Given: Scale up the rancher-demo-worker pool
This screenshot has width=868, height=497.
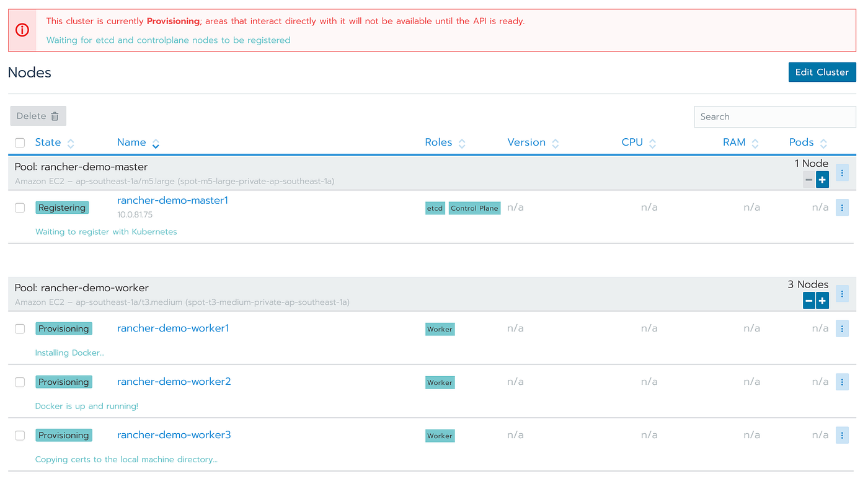Looking at the screenshot, I should point(822,301).
